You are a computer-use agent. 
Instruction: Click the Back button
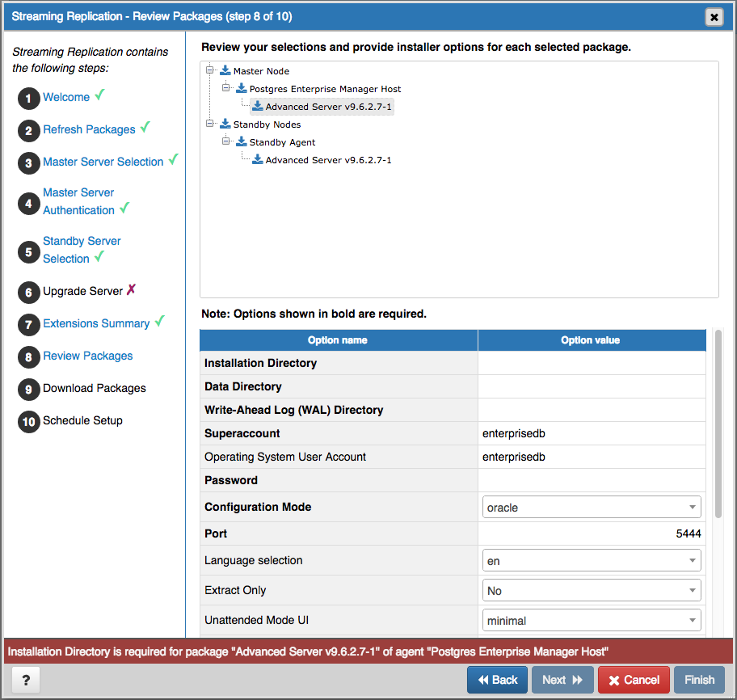coord(497,680)
